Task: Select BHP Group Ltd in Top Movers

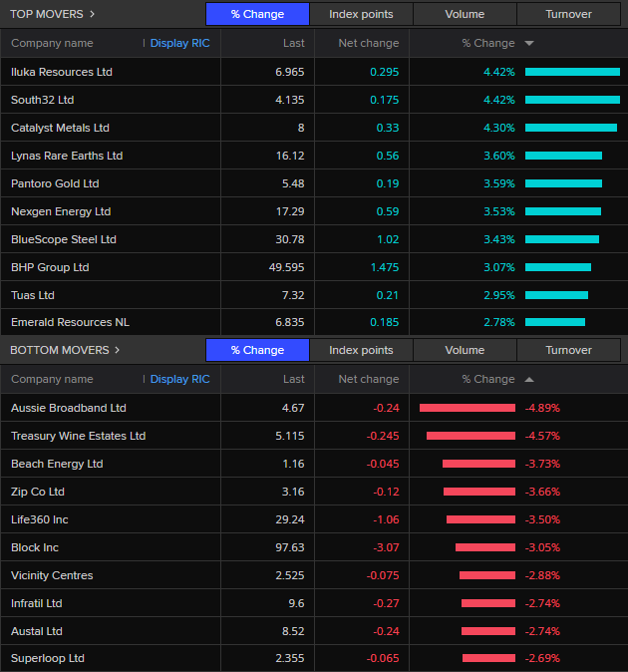Action: (x=50, y=267)
